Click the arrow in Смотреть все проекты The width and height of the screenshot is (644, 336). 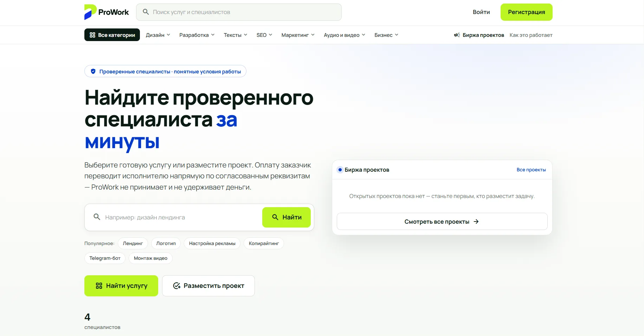click(x=476, y=222)
